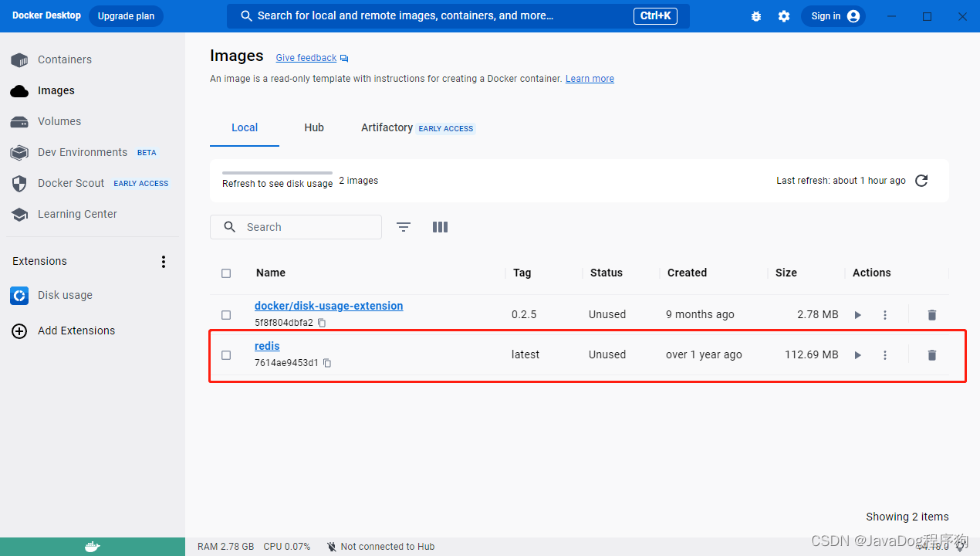Open the Containers section in sidebar
The image size is (980, 556).
coord(65,59)
